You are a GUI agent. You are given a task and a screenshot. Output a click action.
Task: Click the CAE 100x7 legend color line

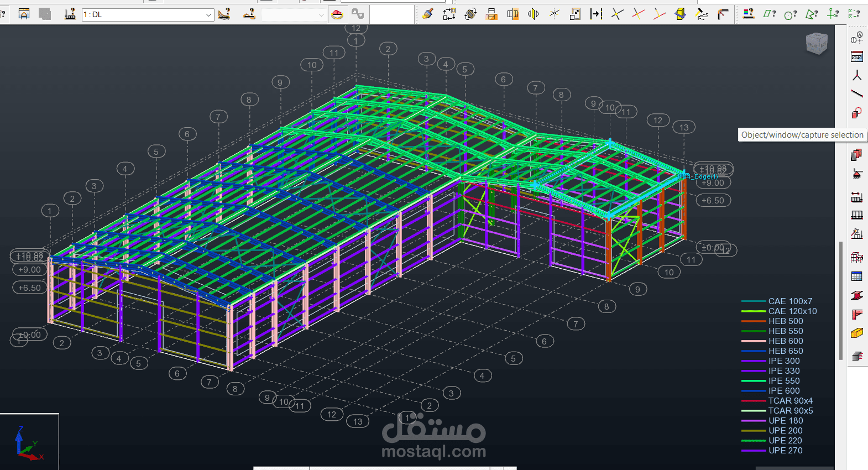[x=754, y=301]
